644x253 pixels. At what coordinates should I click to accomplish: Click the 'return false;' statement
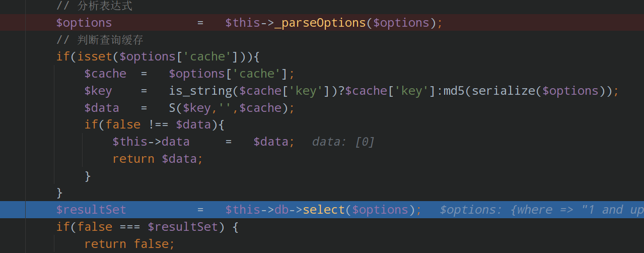click(x=129, y=244)
